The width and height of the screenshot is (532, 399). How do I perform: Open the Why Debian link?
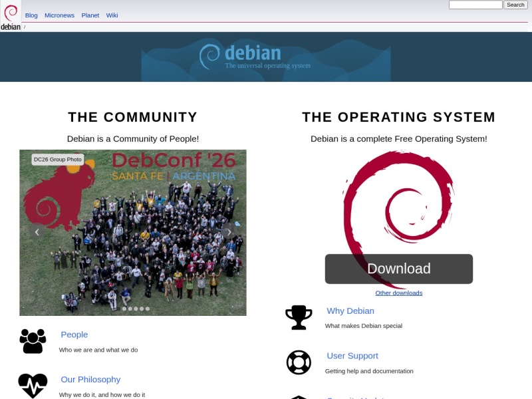coord(350,311)
